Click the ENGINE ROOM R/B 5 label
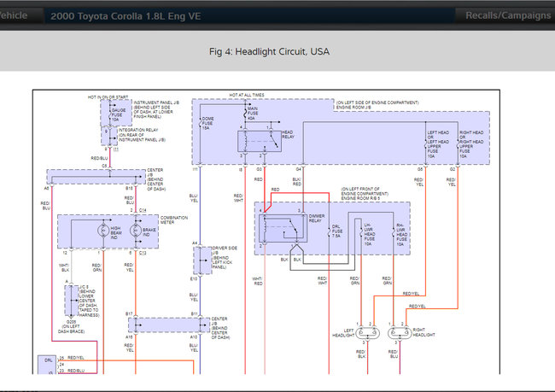The height and width of the screenshot is (392, 555). tap(360, 199)
